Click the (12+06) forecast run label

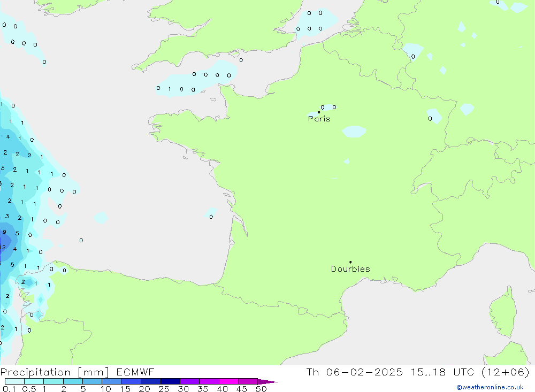pos(506,372)
